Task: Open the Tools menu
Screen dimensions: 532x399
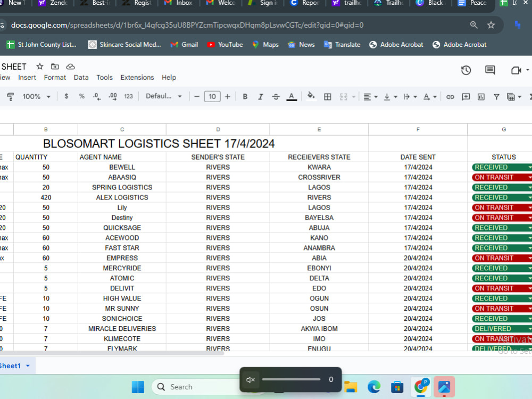Action: 104,77
